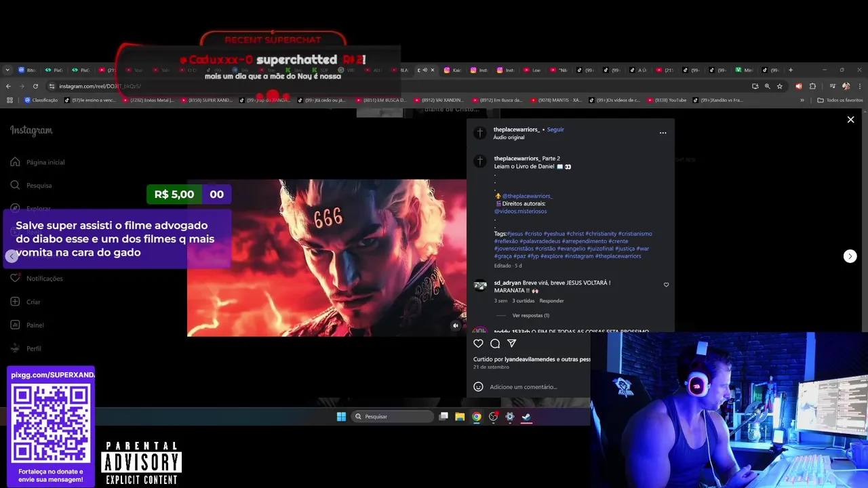
Task: Open sd_adryan's profile from the comment
Action: 507,283
